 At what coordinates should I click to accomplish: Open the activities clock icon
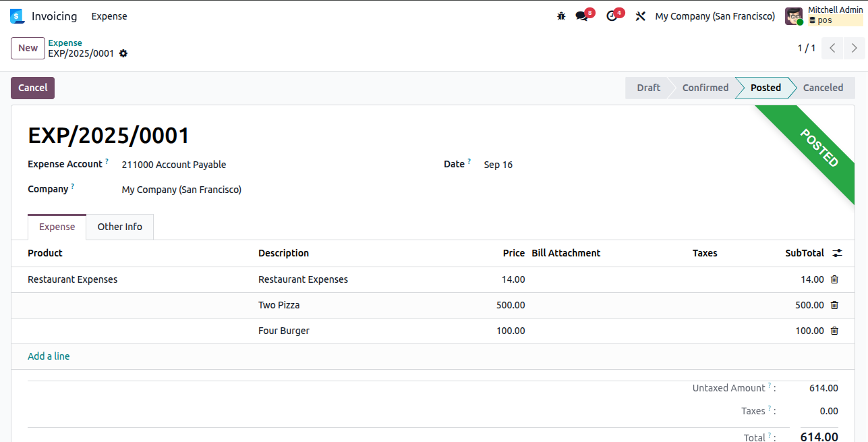click(x=612, y=16)
